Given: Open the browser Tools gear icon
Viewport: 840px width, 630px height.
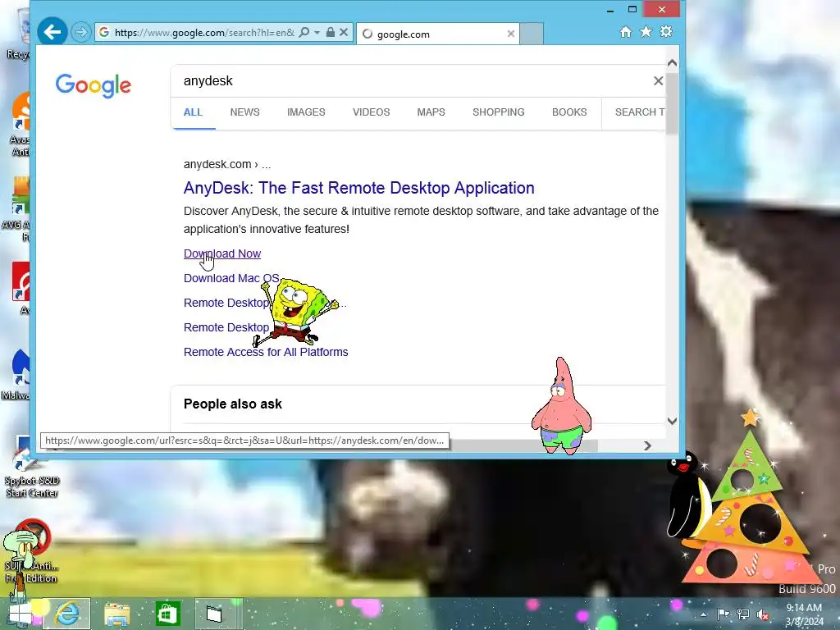Looking at the screenshot, I should pyautogui.click(x=666, y=32).
